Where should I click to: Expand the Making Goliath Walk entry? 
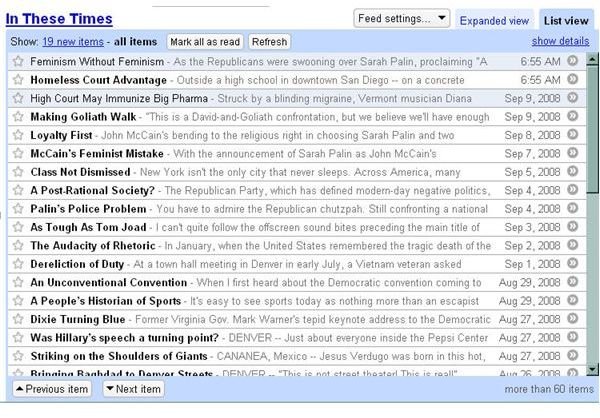297,116
